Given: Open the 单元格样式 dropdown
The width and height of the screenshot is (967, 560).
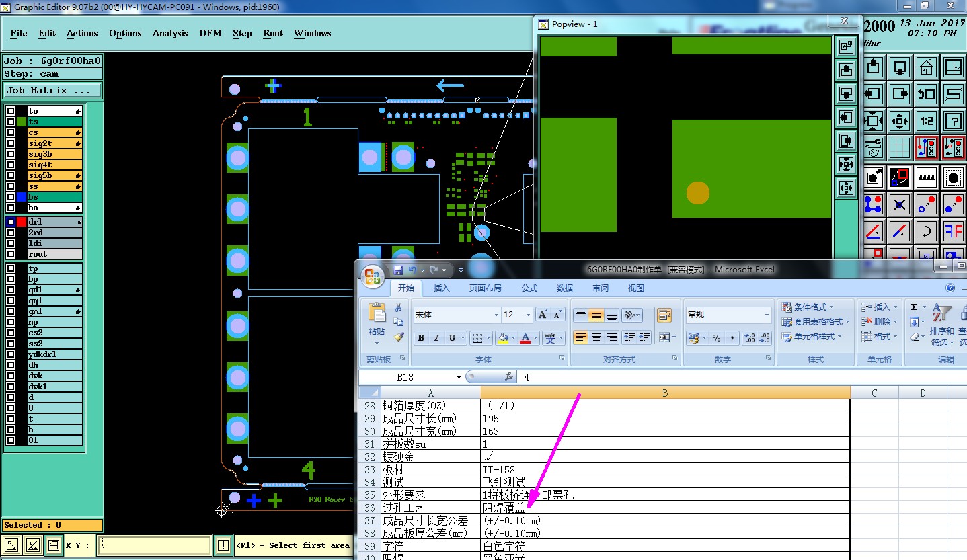Looking at the screenshot, I should (x=812, y=337).
